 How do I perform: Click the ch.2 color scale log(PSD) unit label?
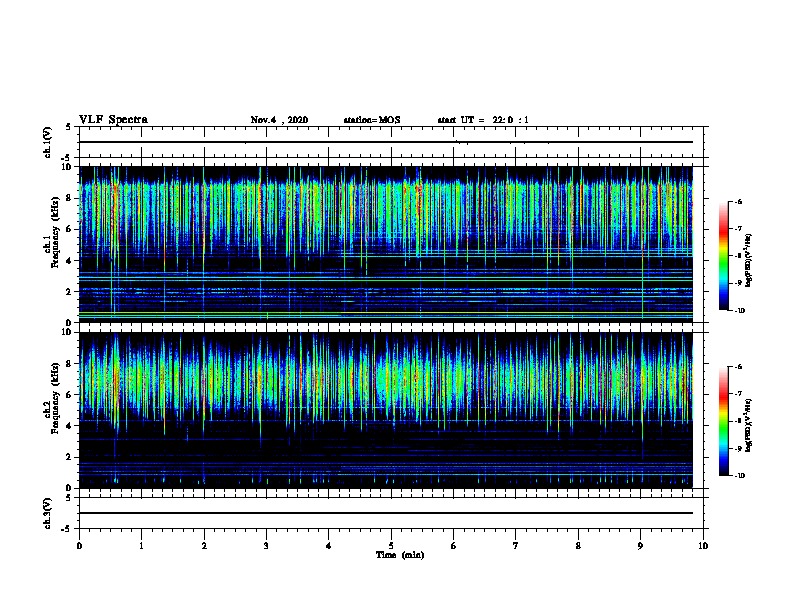point(749,426)
